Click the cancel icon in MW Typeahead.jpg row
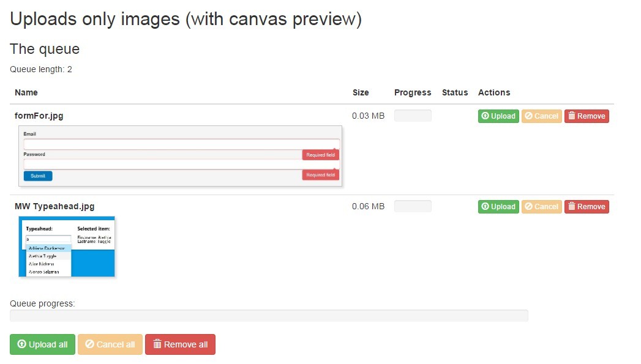Screen dimensions: 641x364 529,207
